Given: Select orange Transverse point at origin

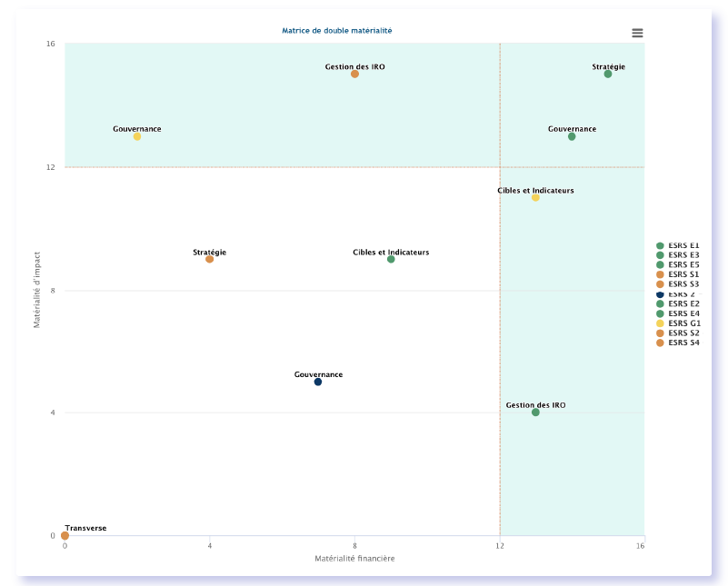Looking at the screenshot, I should [65, 535].
